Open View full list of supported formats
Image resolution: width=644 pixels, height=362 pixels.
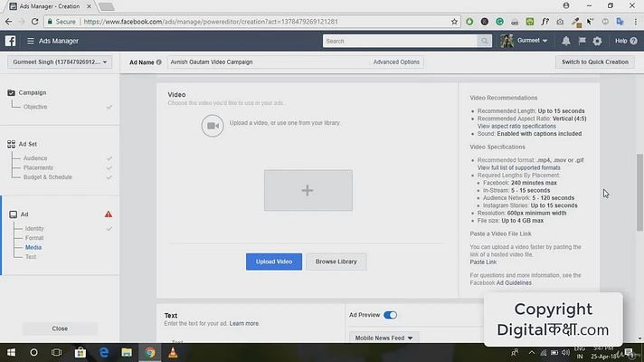[x=519, y=167]
